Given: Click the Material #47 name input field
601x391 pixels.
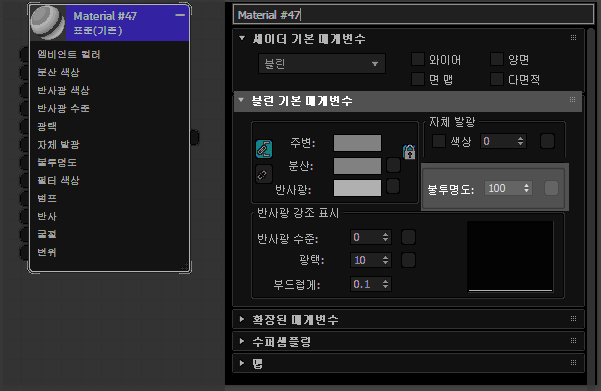Looking at the screenshot, I should point(413,15).
